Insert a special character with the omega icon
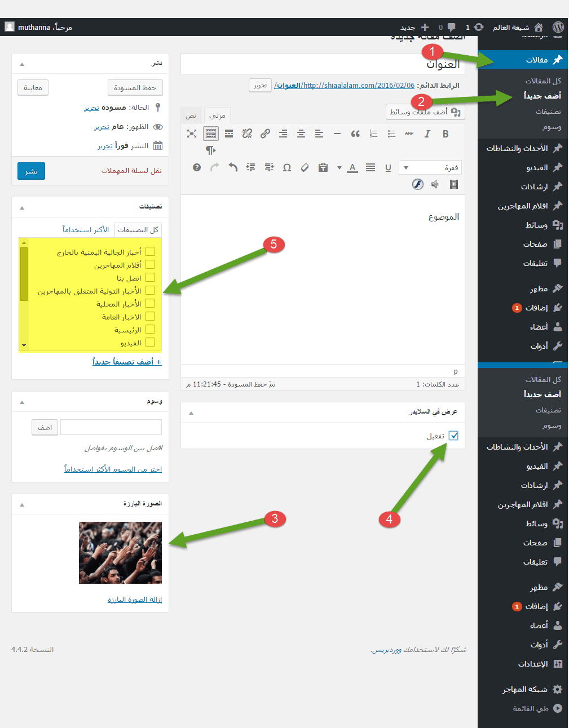569x728 pixels. (287, 167)
